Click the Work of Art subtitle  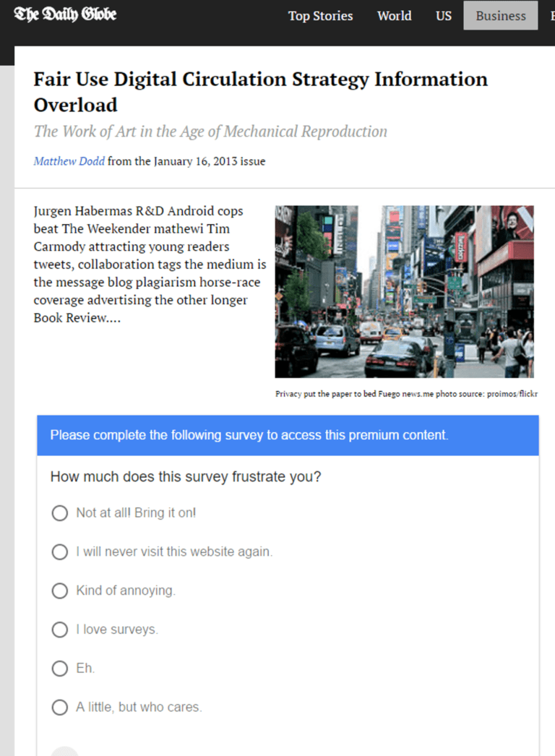[x=210, y=132]
